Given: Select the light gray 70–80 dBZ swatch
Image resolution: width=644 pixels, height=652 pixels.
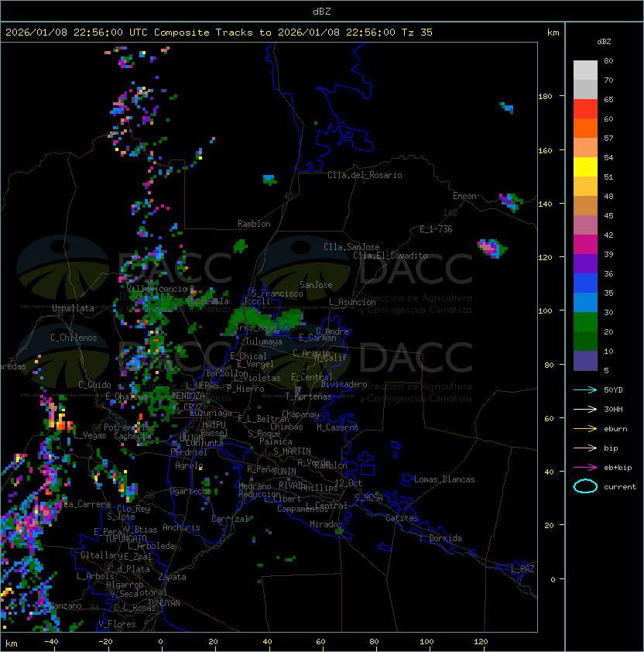Looking at the screenshot, I should click(x=585, y=70).
